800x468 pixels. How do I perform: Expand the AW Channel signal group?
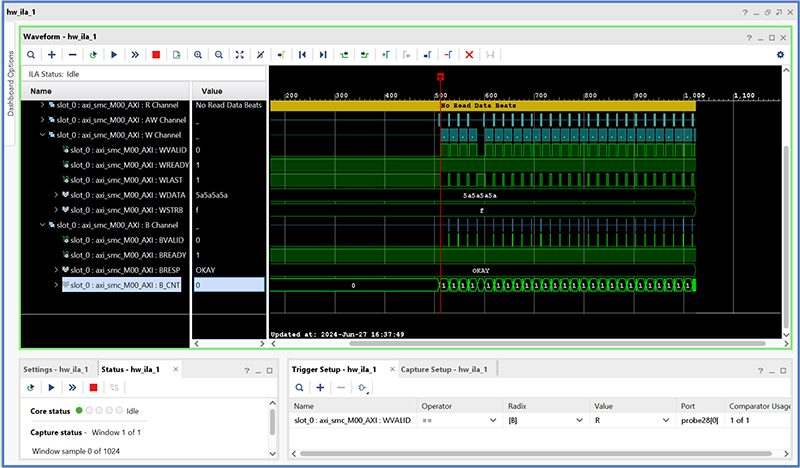tap(42, 119)
